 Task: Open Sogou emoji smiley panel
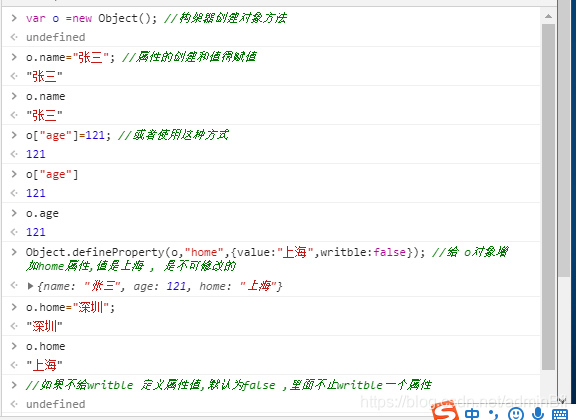(x=515, y=414)
